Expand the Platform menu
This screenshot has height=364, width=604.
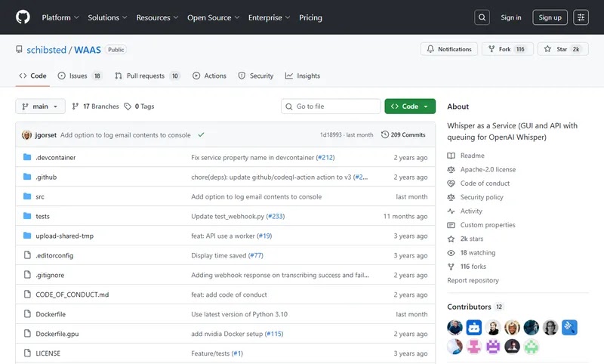(x=60, y=17)
